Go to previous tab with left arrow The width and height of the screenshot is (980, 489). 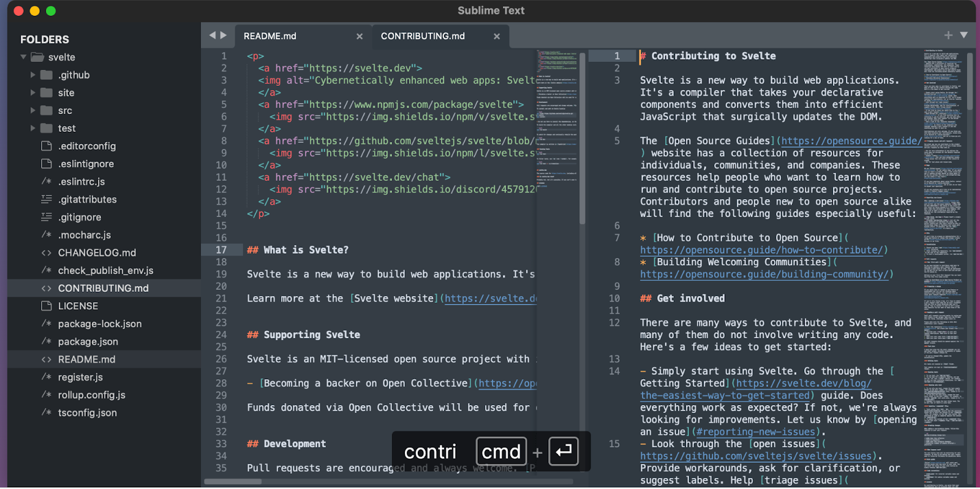213,36
